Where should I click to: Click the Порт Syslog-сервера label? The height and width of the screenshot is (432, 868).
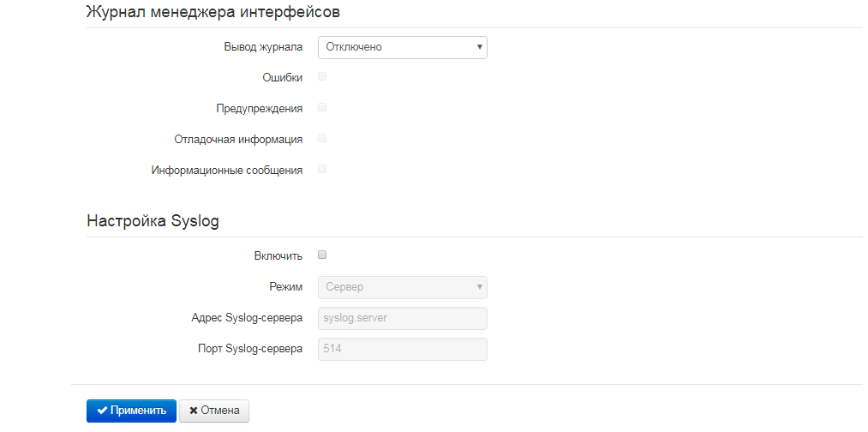pos(249,349)
